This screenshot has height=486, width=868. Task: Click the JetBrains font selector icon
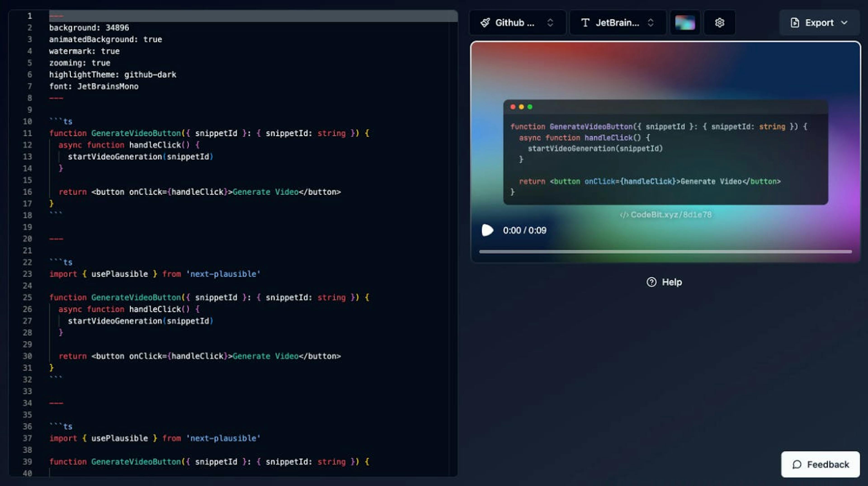585,22
